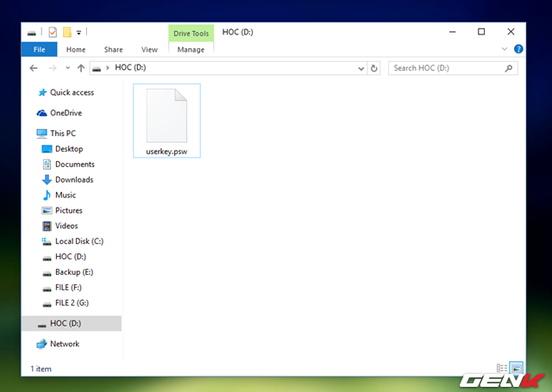Select the FILE 2 (G:) drive
Viewport: 552px width, 392px height.
(x=72, y=303)
